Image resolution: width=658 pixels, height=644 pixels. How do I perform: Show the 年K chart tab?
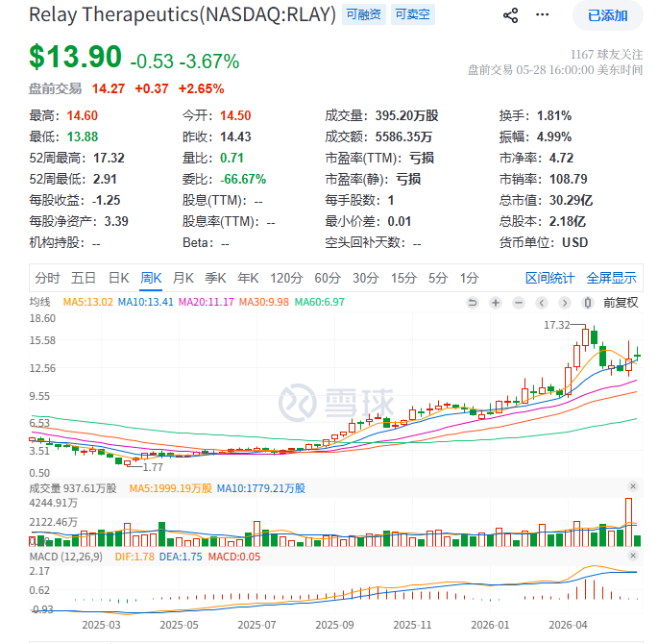pyautogui.click(x=248, y=278)
